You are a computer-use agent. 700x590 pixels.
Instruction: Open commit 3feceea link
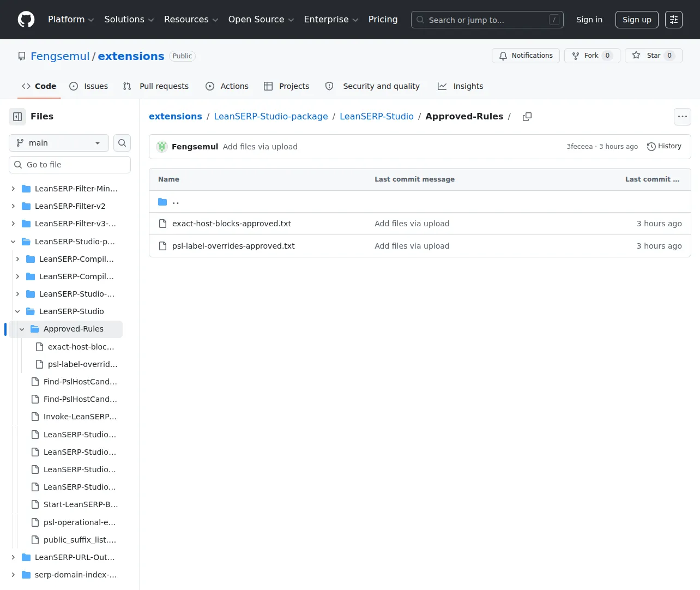(x=580, y=147)
